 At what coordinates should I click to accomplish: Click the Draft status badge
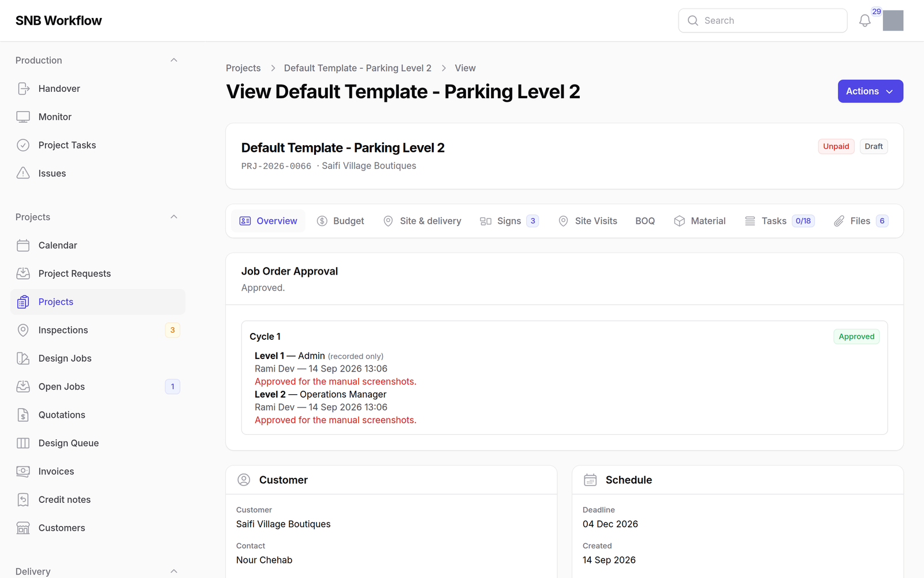(x=873, y=146)
